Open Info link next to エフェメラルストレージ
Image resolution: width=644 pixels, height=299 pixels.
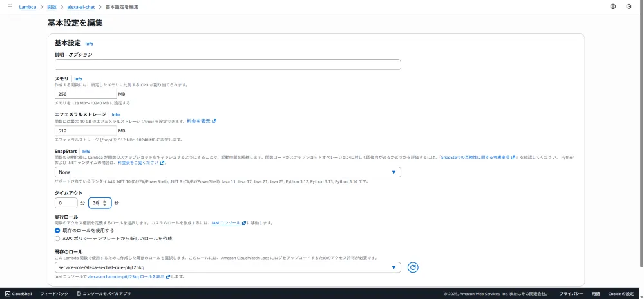(116, 115)
